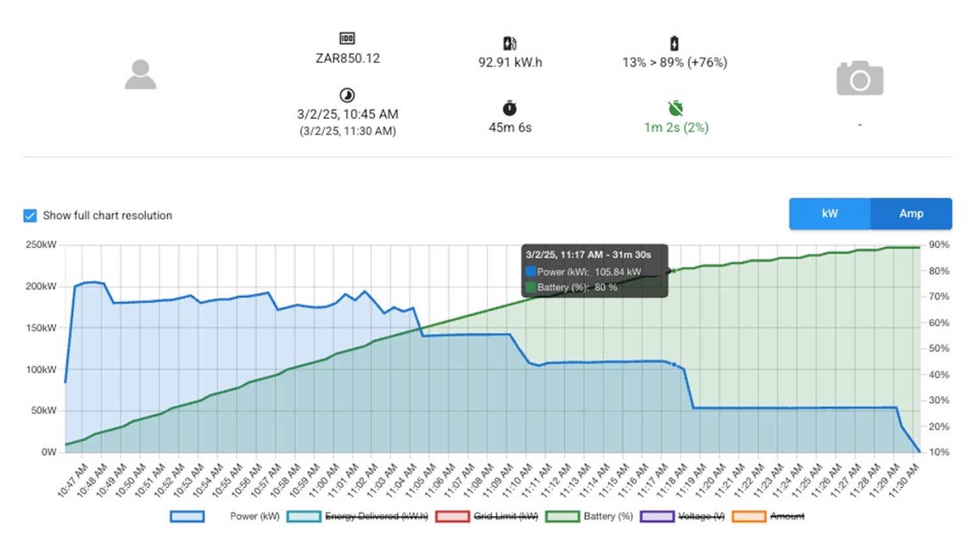
Task: Click the 0W y-axis label
Action: point(49,452)
